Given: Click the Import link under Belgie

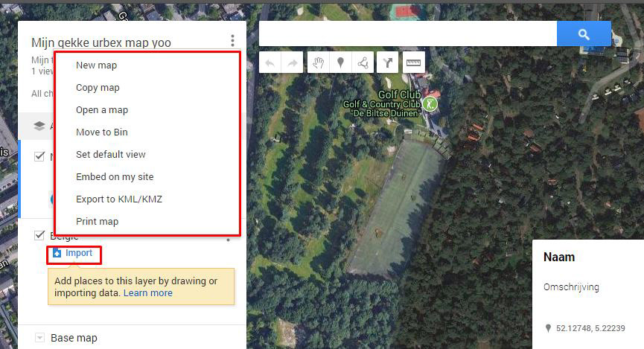Looking at the screenshot, I should pos(79,253).
